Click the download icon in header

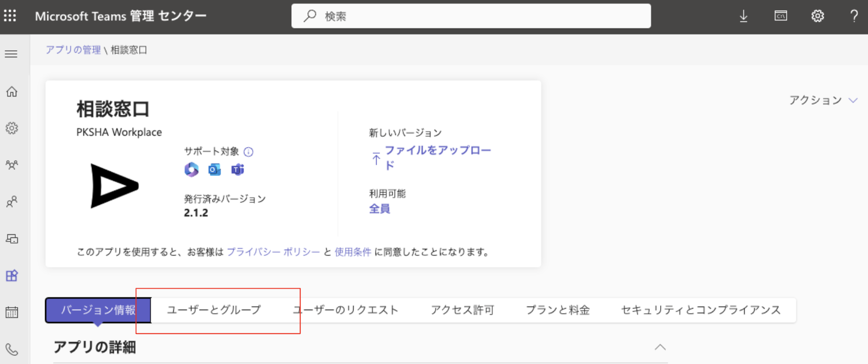(743, 16)
